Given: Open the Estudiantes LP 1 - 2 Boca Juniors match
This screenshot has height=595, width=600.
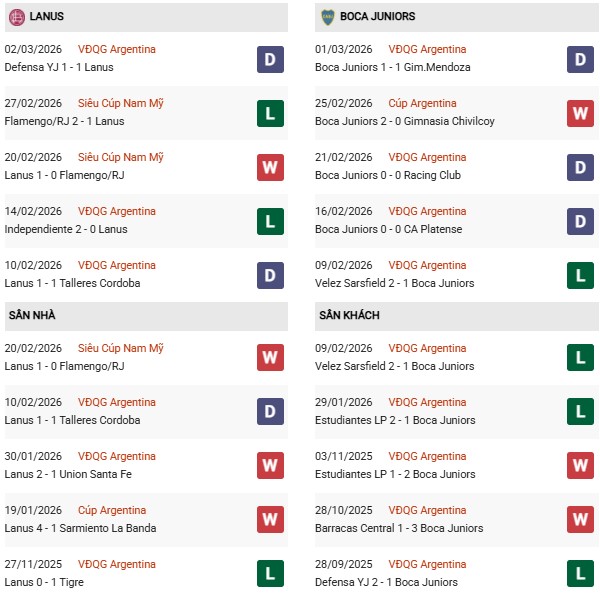Looking at the screenshot, I should click(x=395, y=475).
